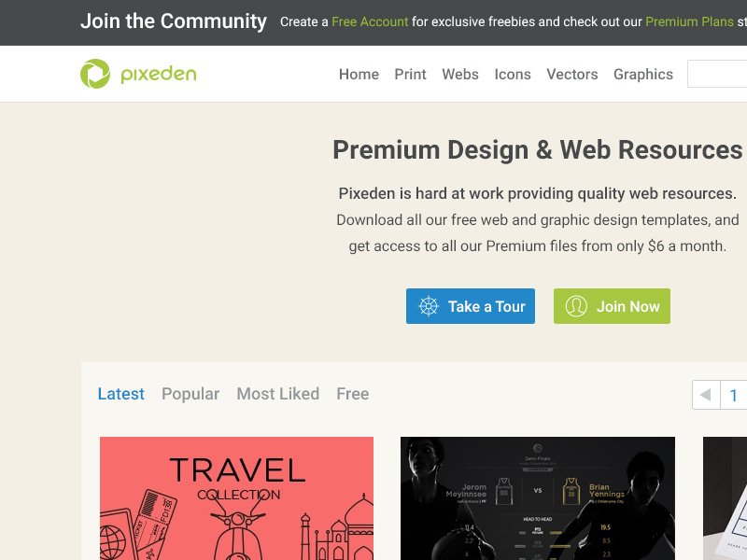Select the Latest tab
Image resolution: width=747 pixels, height=560 pixels.
tap(121, 394)
